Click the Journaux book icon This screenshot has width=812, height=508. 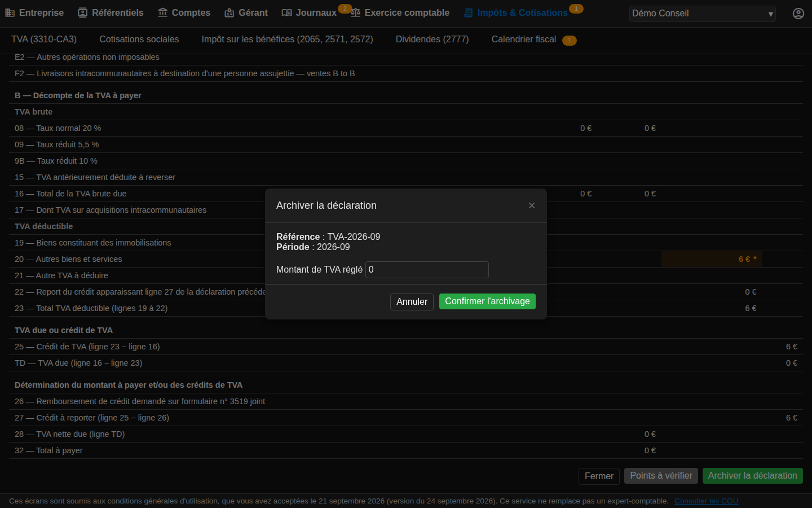point(287,13)
